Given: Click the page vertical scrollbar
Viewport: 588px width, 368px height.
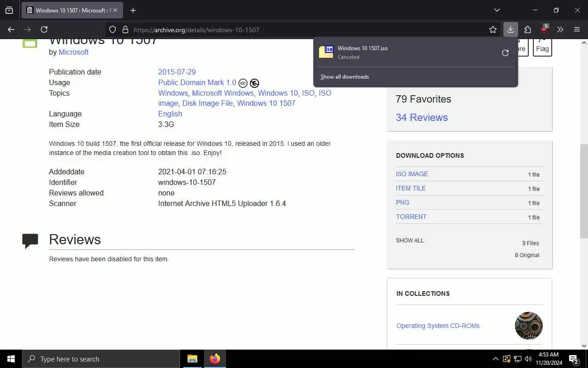Looking at the screenshot, I should click(x=584, y=191).
